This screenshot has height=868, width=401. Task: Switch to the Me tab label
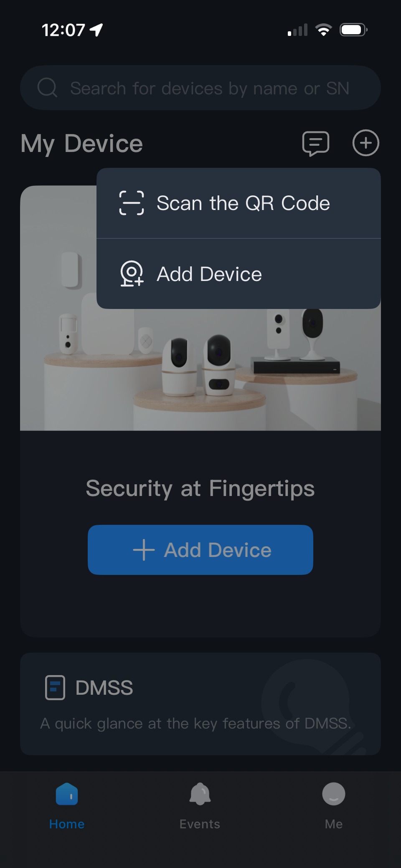[x=334, y=824]
